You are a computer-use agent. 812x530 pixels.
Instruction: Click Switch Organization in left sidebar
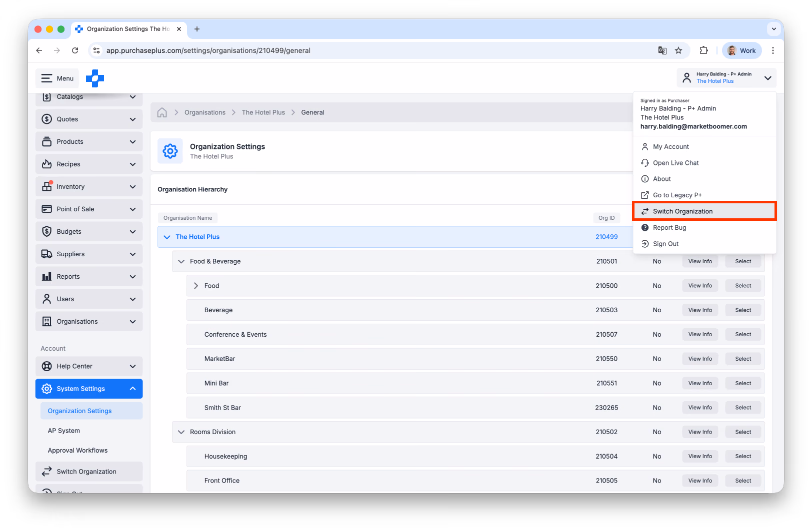pos(89,472)
